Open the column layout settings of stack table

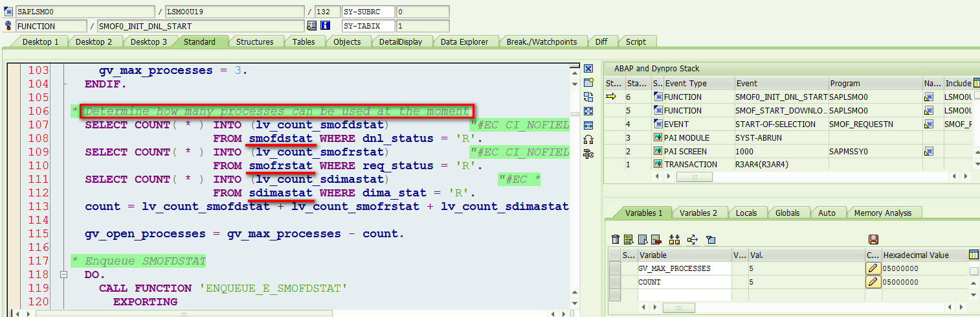(x=976, y=83)
